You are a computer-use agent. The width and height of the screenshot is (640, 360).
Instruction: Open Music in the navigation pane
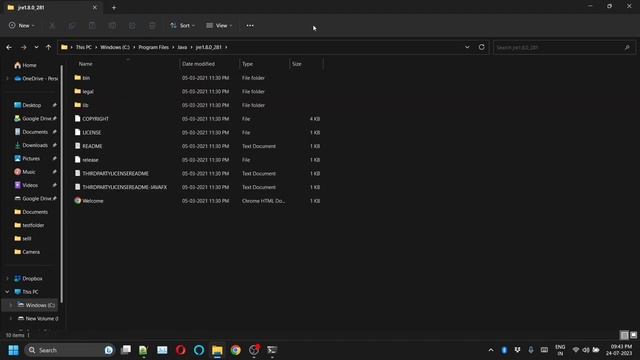click(x=29, y=172)
